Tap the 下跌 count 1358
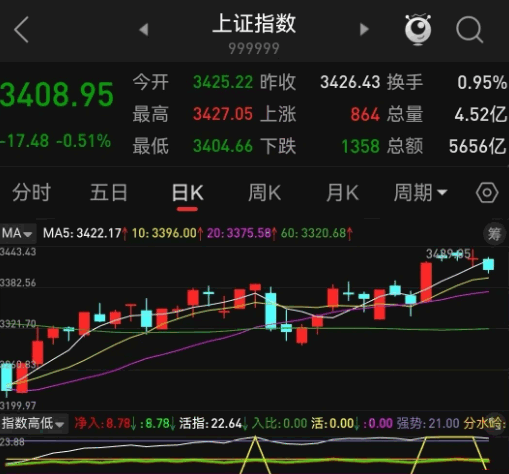509x474 pixels. point(361,146)
